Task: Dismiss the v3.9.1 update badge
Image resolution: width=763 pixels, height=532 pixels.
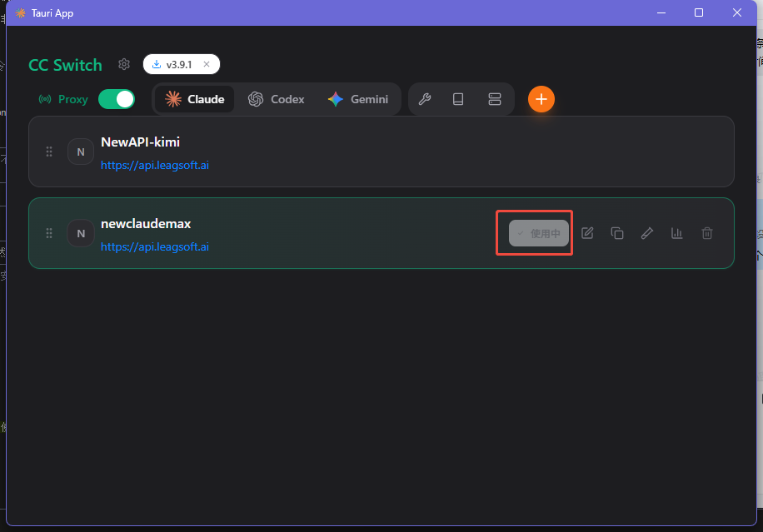Action: 207,64
